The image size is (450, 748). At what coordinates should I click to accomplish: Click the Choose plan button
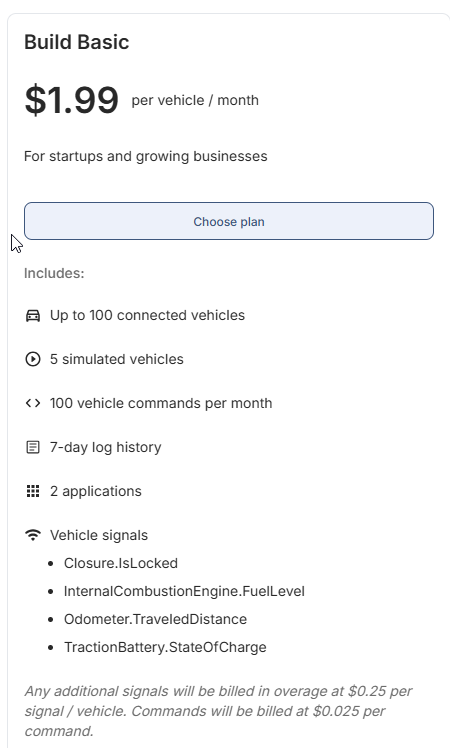click(x=229, y=221)
